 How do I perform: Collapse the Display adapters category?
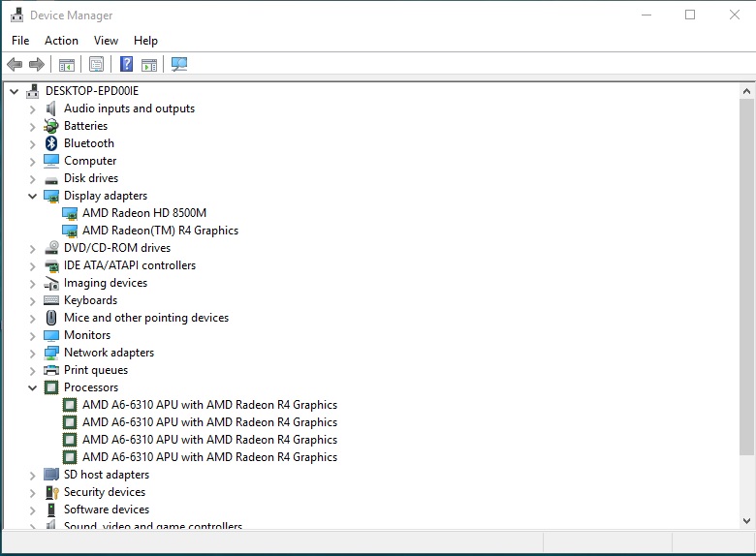click(x=32, y=196)
